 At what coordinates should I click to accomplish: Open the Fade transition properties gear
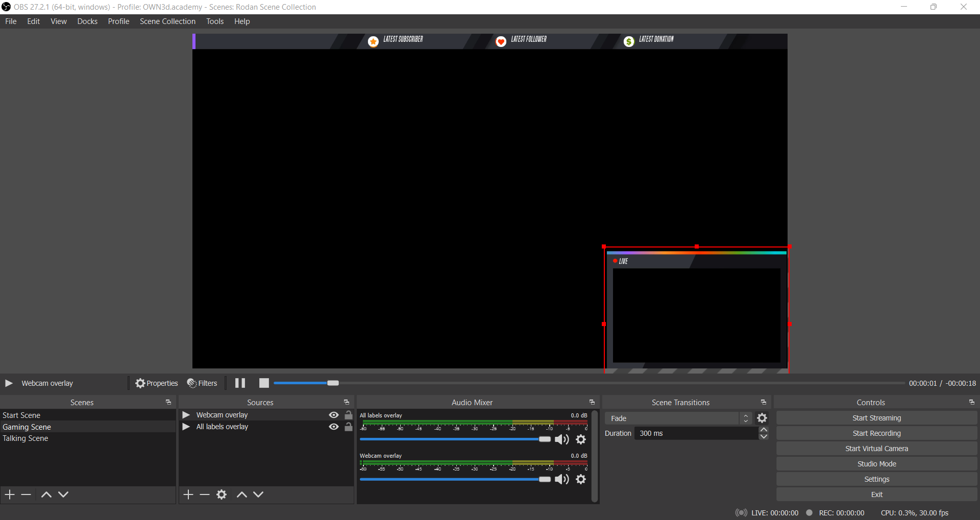pos(762,418)
